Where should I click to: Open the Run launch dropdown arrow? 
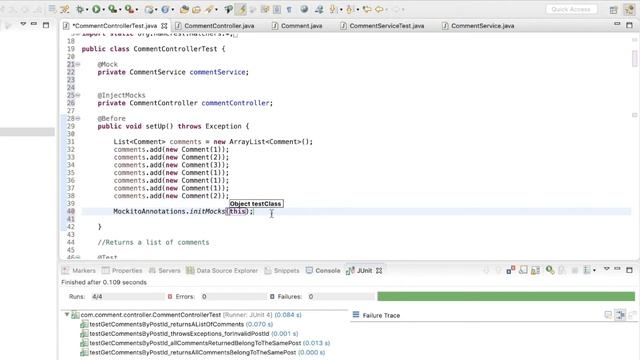pyautogui.click(x=103, y=10)
